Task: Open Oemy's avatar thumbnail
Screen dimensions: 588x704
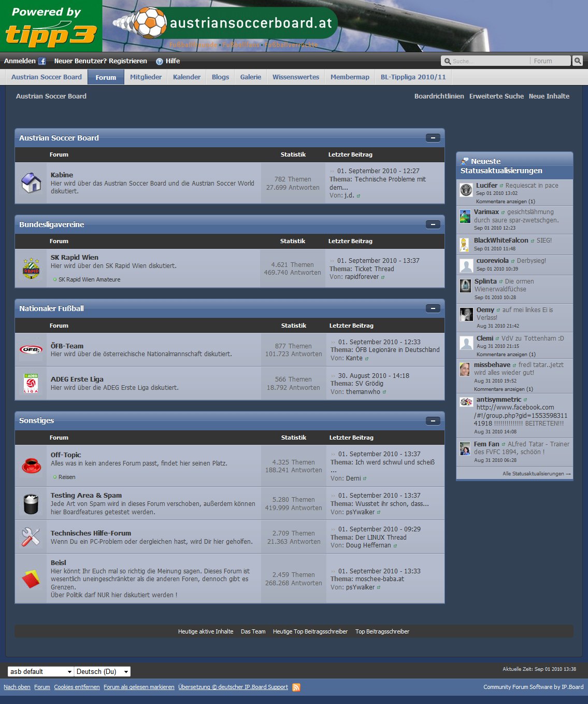Action: [466, 314]
